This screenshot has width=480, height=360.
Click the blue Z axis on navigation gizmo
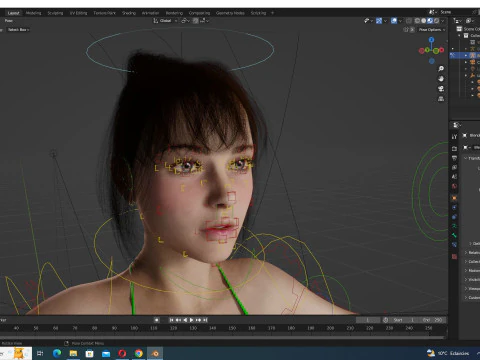(432, 40)
